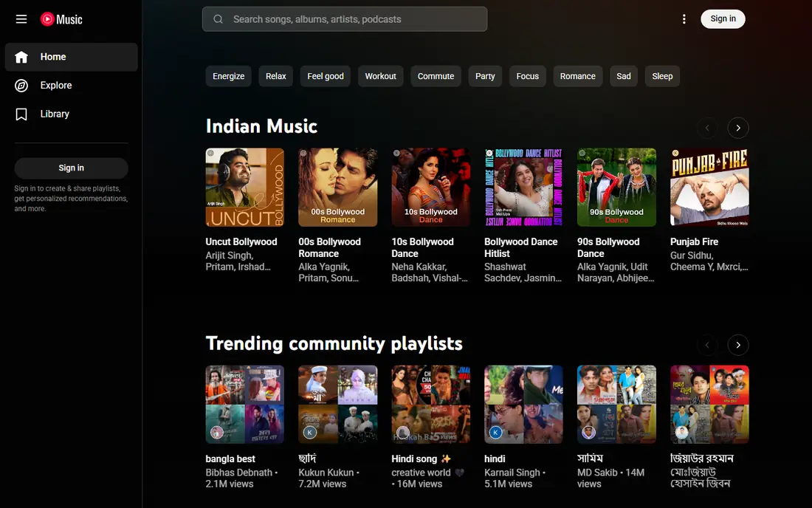
Task: Click the Explore compass icon
Action: point(21,86)
